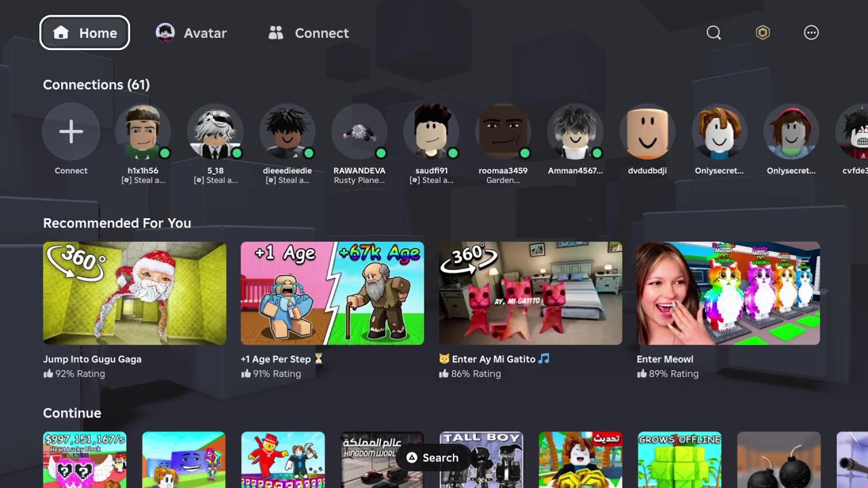Image resolution: width=868 pixels, height=488 pixels.
Task: Open saudfi91's avatar
Action: [431, 131]
